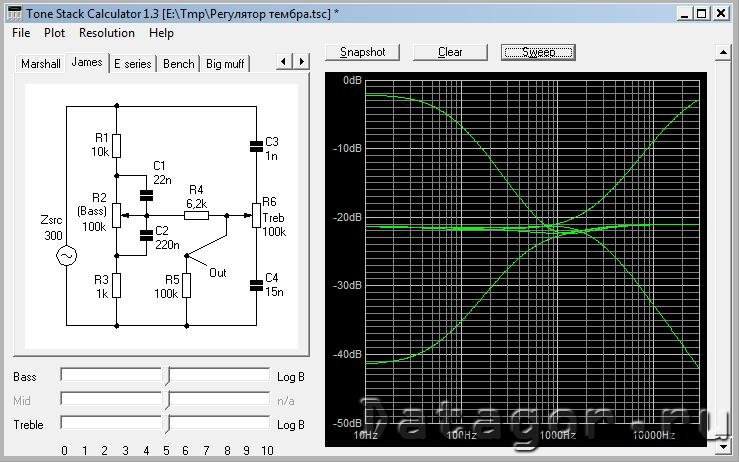The width and height of the screenshot is (739, 462).
Task: Click the frequency response plot area
Action: [x=532, y=253]
